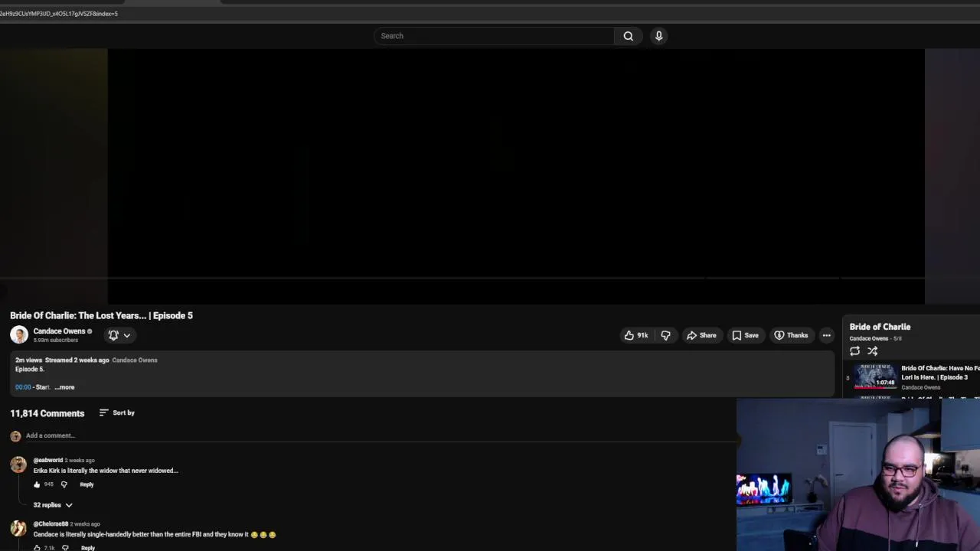Like @Chelcrae88's comment

[x=37, y=548]
